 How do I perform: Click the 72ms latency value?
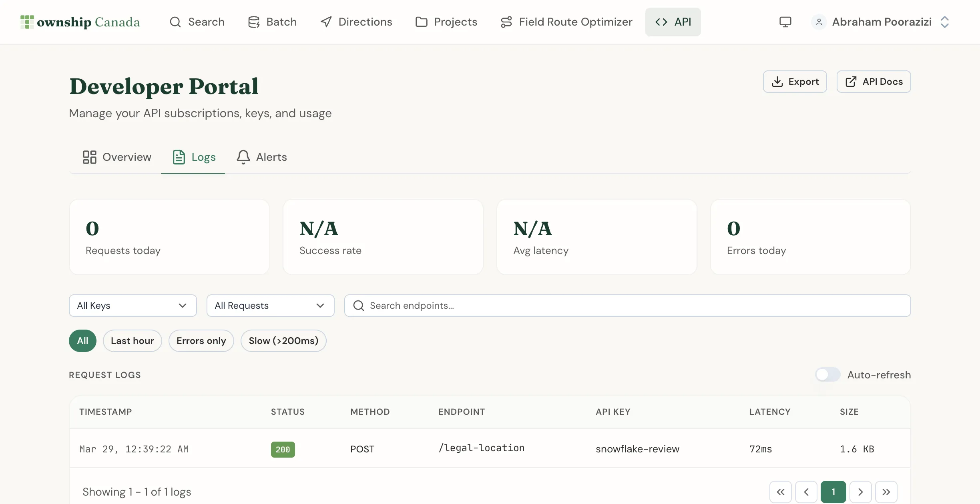[x=761, y=449]
